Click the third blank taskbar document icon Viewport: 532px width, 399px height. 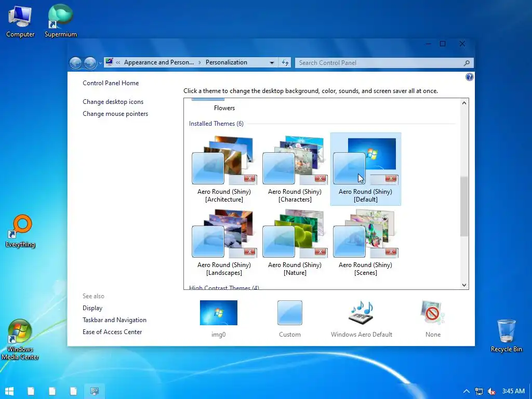73,391
